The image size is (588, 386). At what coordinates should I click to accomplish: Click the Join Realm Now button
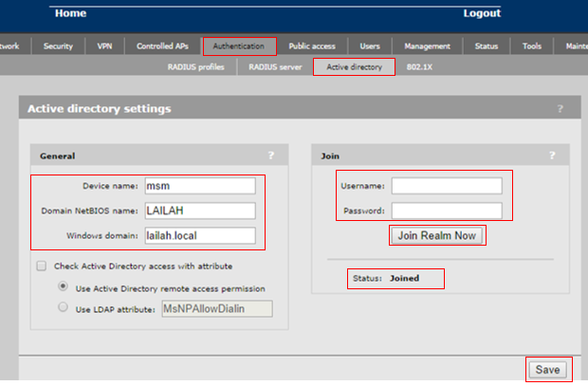click(x=437, y=235)
